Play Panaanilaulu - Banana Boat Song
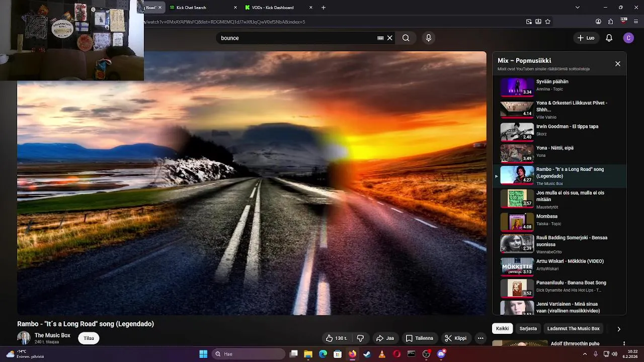Image resolution: width=644 pixels, height=362 pixels. click(559, 288)
